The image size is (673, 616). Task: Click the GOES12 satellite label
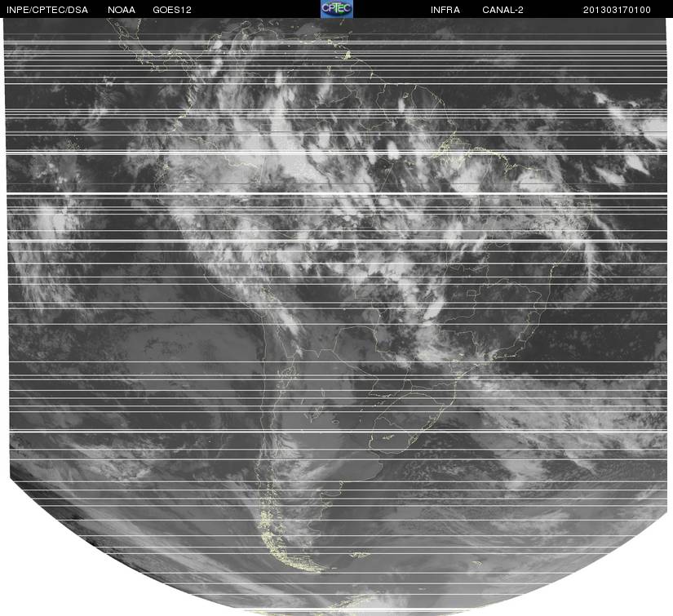pyautogui.click(x=172, y=10)
